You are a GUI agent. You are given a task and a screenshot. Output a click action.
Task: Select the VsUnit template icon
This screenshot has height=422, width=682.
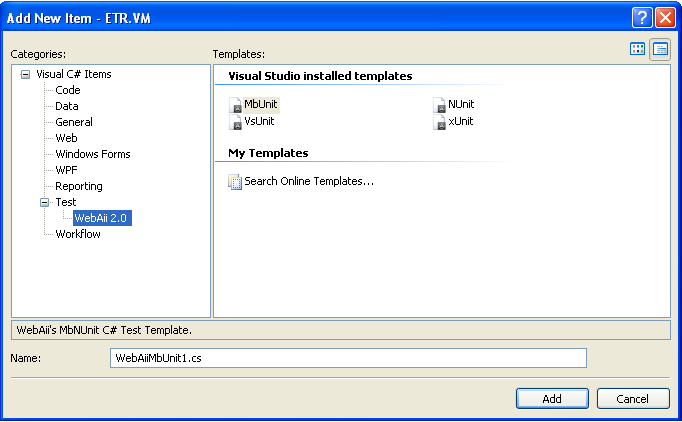point(236,121)
